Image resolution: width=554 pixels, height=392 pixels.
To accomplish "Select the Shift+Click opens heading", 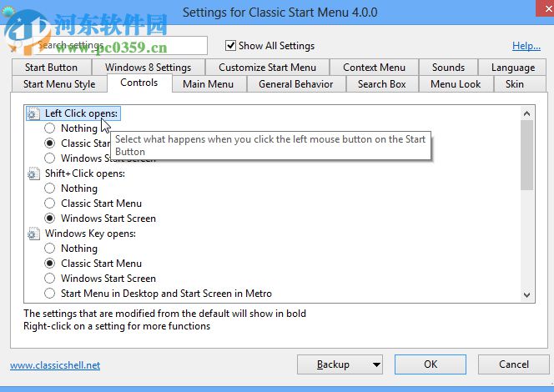I will point(85,173).
